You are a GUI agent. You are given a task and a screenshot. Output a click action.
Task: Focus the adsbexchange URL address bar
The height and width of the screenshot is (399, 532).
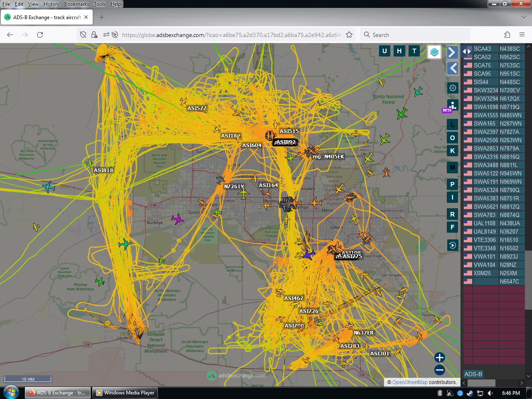[231, 35]
